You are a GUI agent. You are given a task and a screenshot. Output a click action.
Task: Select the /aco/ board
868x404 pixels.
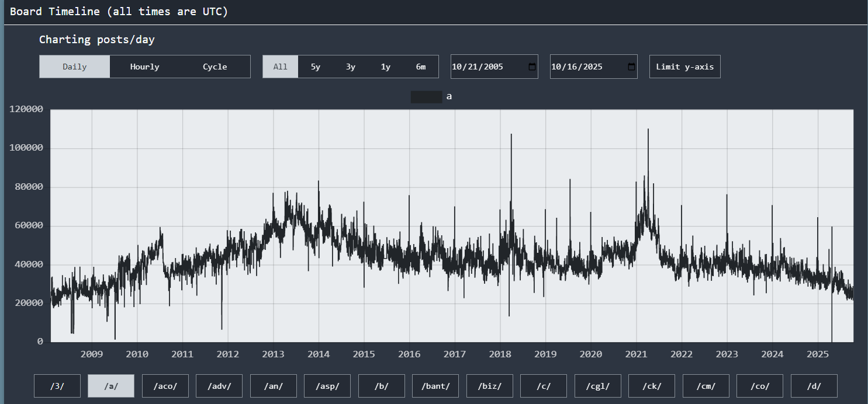(x=165, y=386)
